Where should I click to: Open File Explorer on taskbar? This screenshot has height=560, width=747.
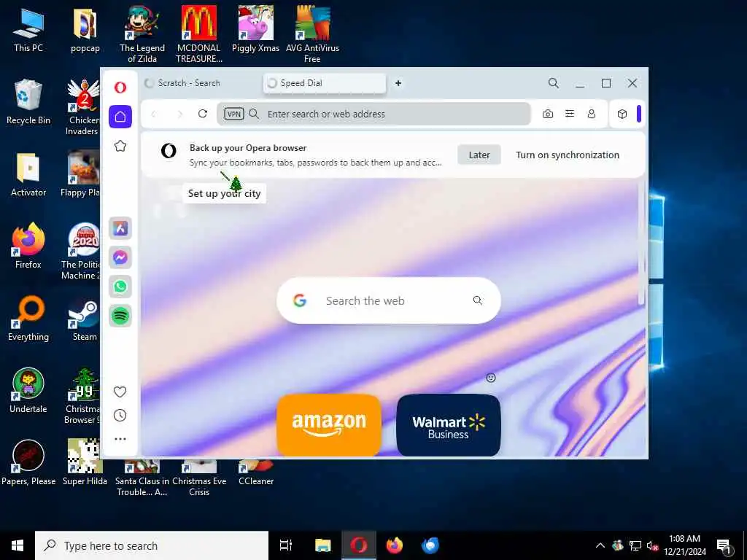322,545
